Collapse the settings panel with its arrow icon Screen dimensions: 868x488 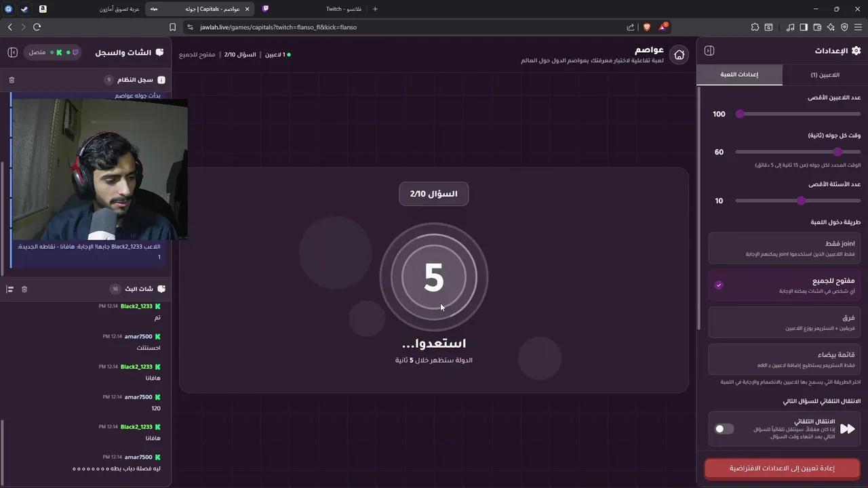click(x=709, y=51)
